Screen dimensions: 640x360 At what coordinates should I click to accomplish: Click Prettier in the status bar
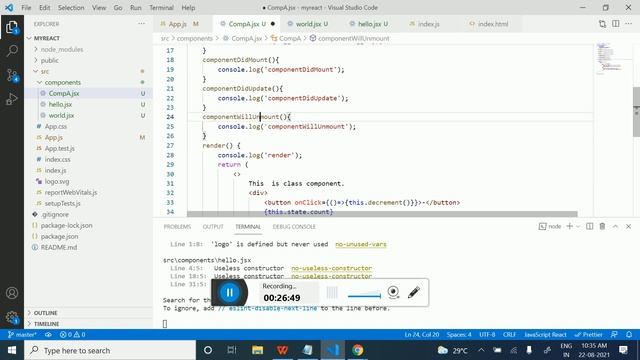point(588,334)
